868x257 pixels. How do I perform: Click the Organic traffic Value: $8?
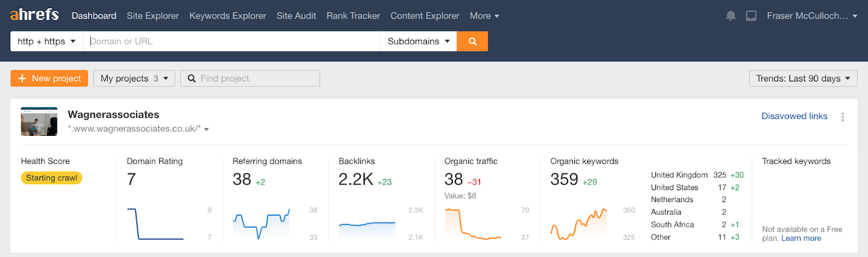pyautogui.click(x=460, y=196)
